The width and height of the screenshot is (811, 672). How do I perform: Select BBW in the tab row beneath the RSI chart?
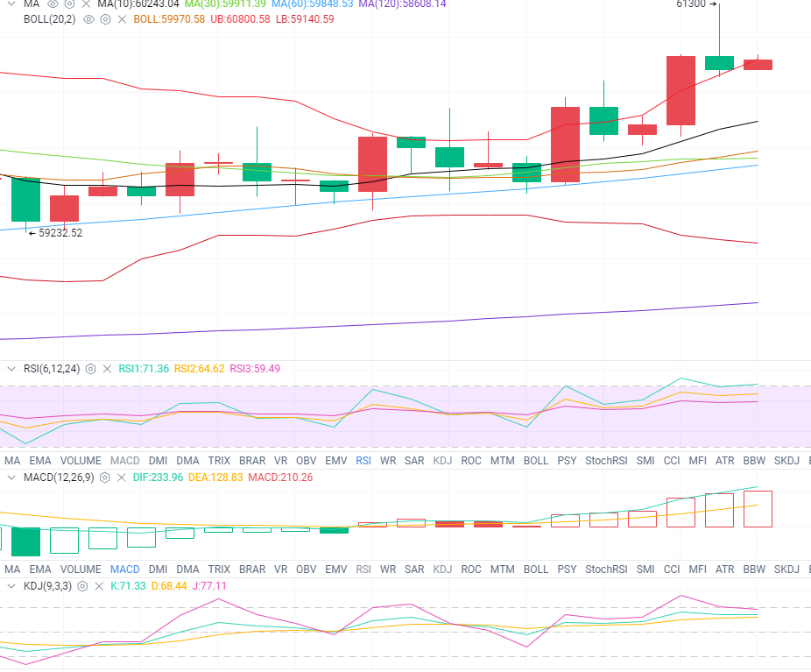coord(754,461)
